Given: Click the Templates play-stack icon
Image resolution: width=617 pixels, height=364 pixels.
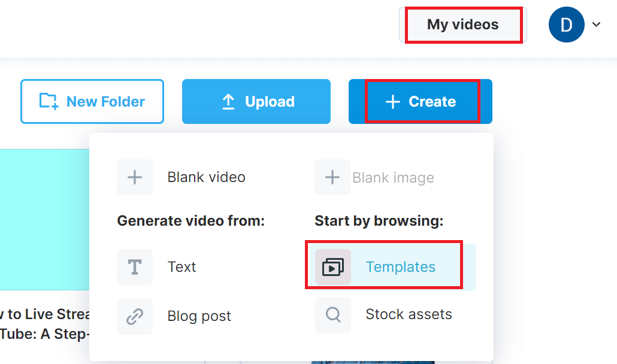Looking at the screenshot, I should (333, 267).
